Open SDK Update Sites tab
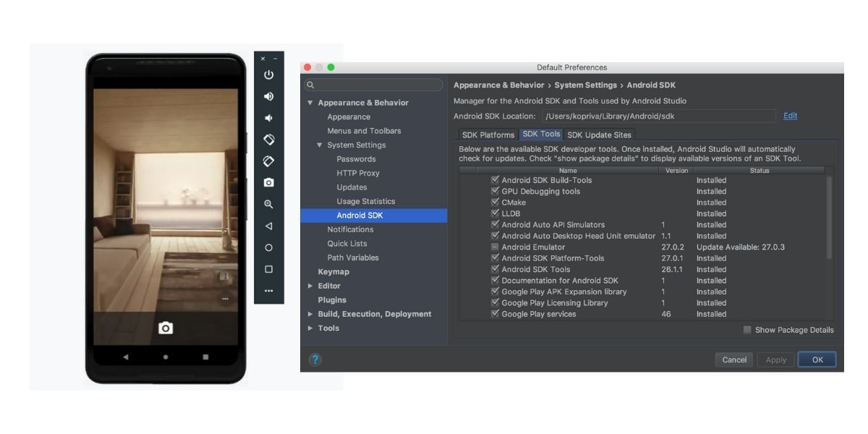 coord(599,135)
